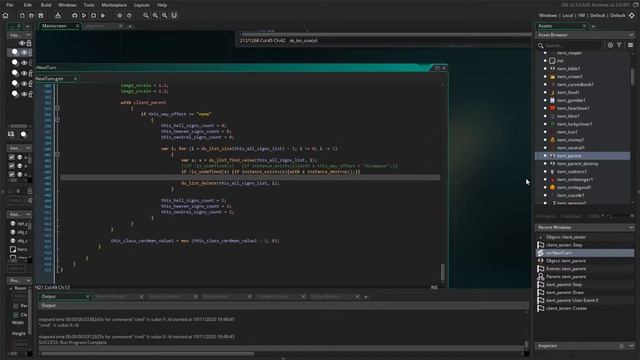This screenshot has height=360, width=640.
Task: Open the Inspector header dropdown arrow
Action: point(631,346)
